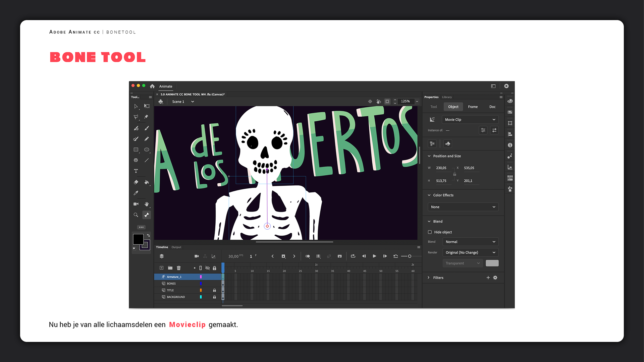Open the Movie Clip type dropdown
644x362 pixels.
point(470,120)
